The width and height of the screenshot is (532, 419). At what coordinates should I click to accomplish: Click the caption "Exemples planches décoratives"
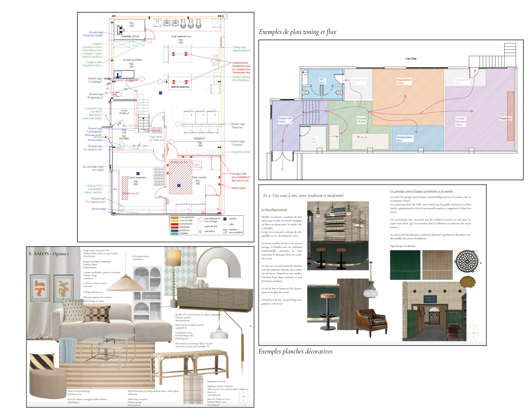click(x=295, y=351)
